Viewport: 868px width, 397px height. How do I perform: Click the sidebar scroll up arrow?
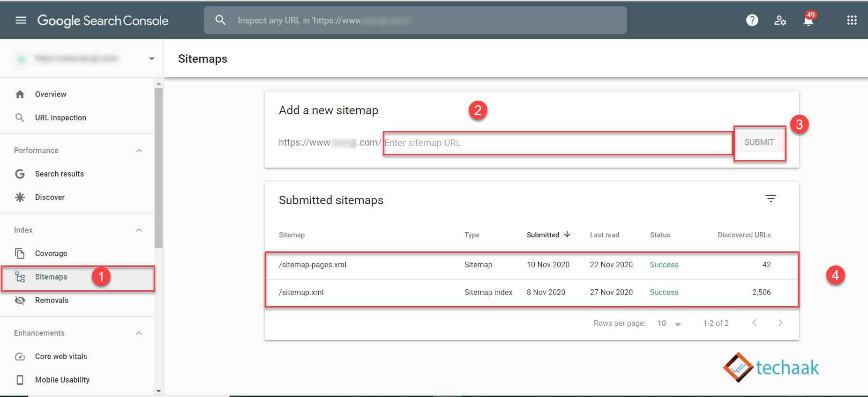point(158,83)
